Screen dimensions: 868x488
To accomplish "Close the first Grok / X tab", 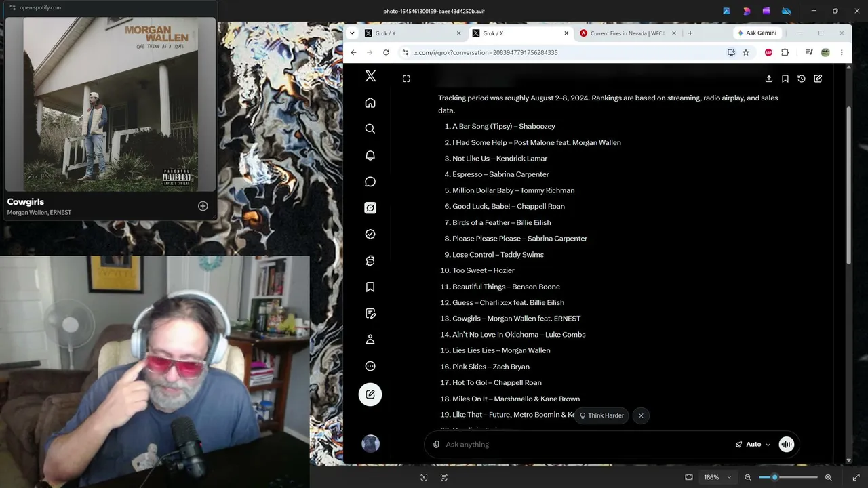I will pos(458,33).
